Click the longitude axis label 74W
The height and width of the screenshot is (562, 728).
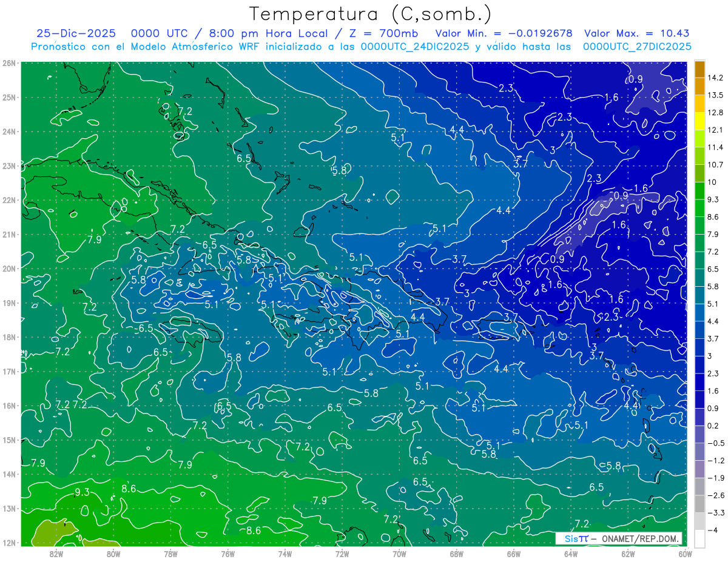(285, 554)
